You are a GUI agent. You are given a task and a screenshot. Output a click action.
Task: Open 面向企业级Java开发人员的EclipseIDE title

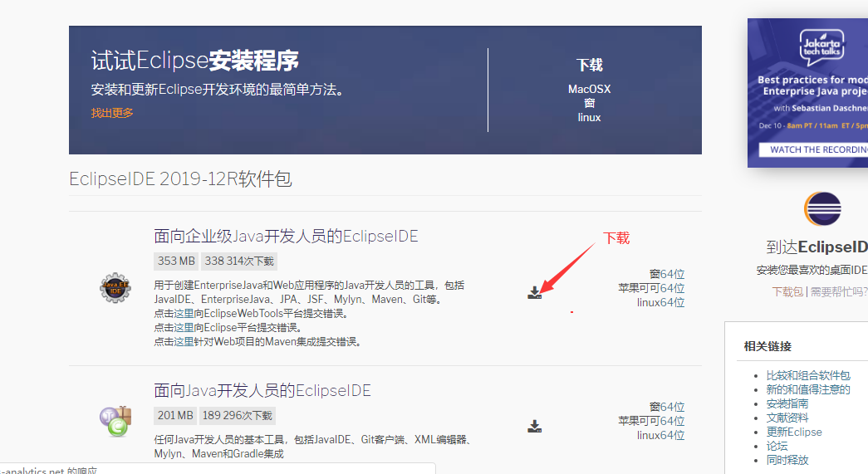tap(286, 237)
